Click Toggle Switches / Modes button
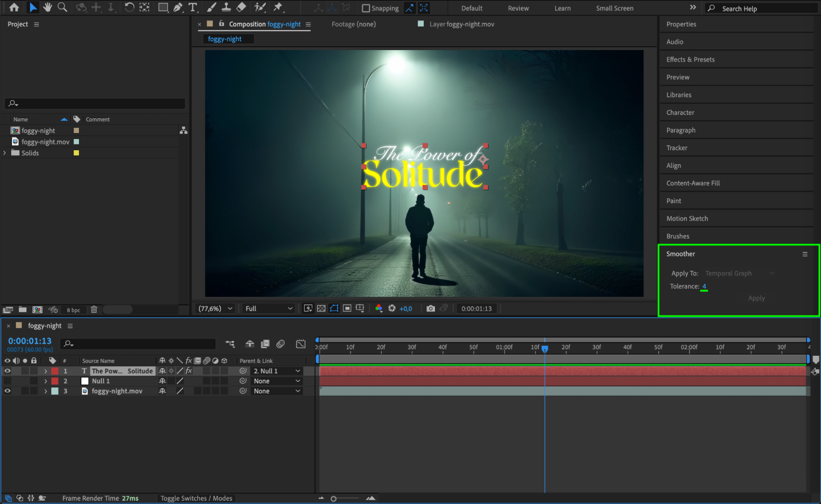The height and width of the screenshot is (504, 821). 196,498
